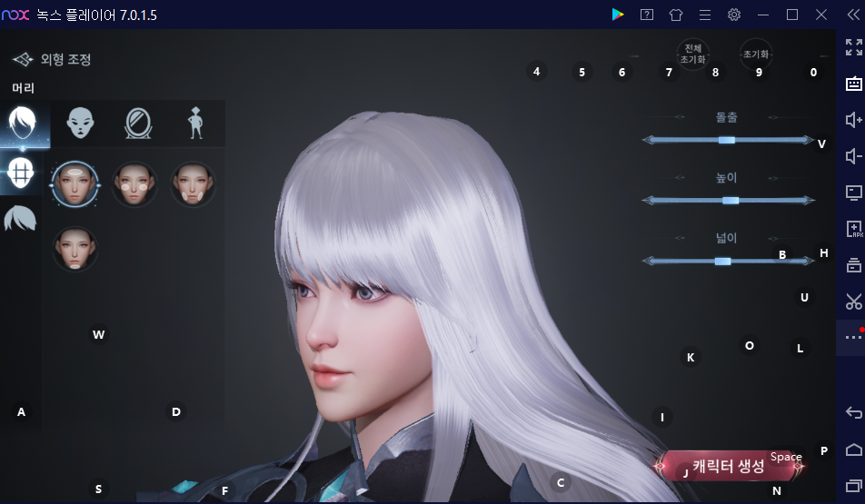The image size is (865, 504).
Task: Choose the forehead region thumbnail
Action: pos(75,184)
